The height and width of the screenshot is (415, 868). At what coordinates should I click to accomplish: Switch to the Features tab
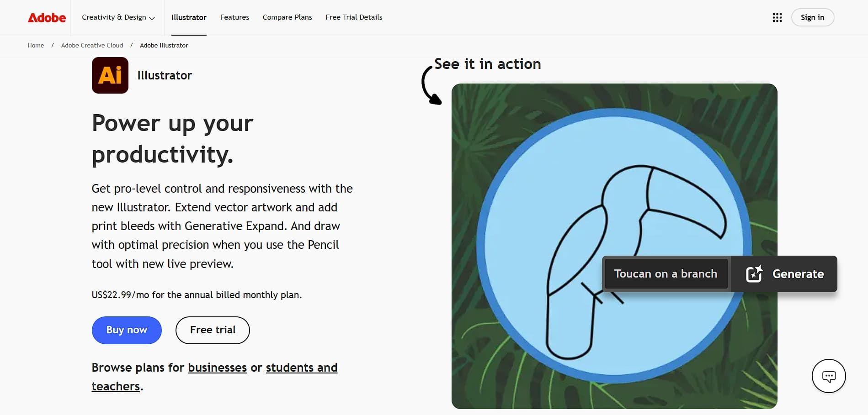tap(234, 17)
